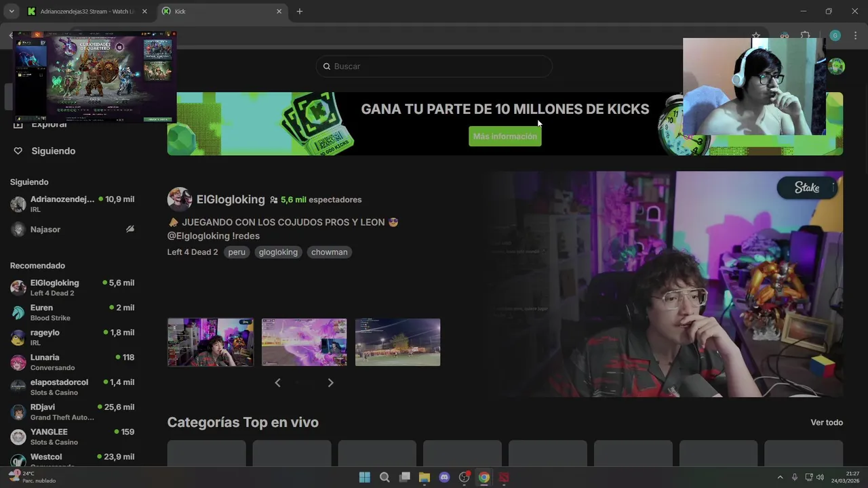Click the Euren avatar icon
Viewport: 868px width, 488px height.
pos(18,312)
